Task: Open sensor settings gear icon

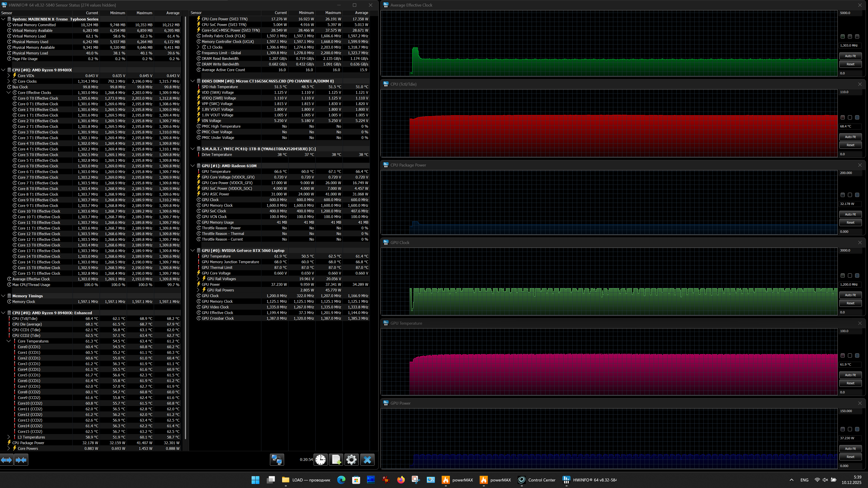Action: tap(351, 460)
